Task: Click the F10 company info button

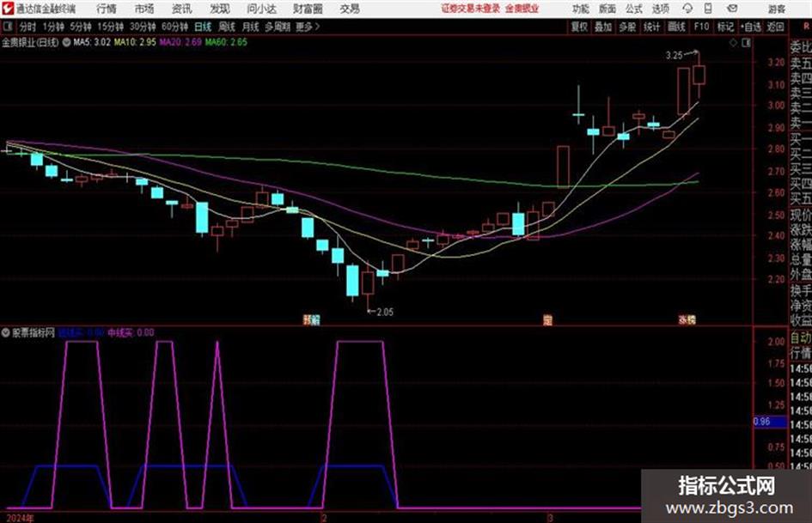Action: click(x=702, y=27)
